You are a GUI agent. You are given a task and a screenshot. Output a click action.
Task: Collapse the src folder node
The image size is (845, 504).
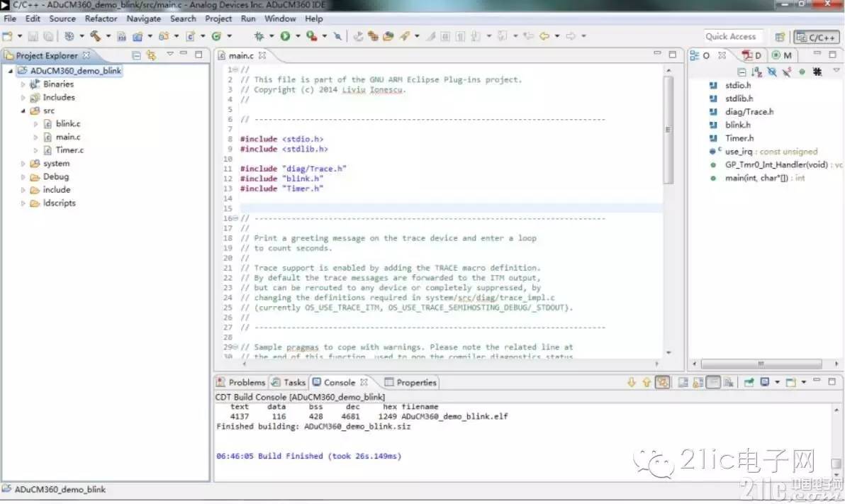(x=23, y=111)
